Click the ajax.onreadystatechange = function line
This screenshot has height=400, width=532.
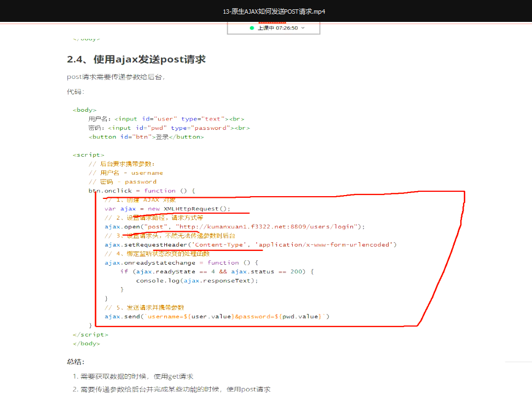[x=182, y=263]
